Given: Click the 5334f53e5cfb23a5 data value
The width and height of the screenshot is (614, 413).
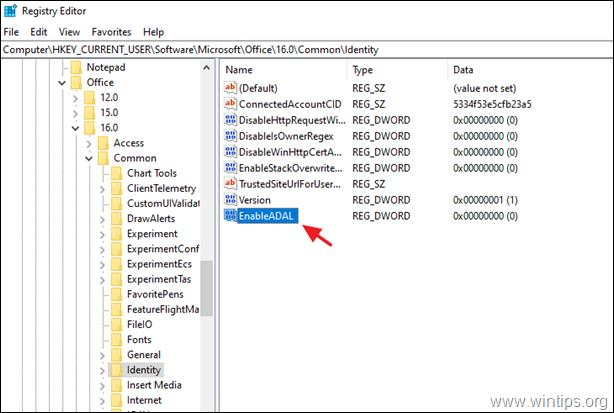Looking at the screenshot, I should point(492,104).
